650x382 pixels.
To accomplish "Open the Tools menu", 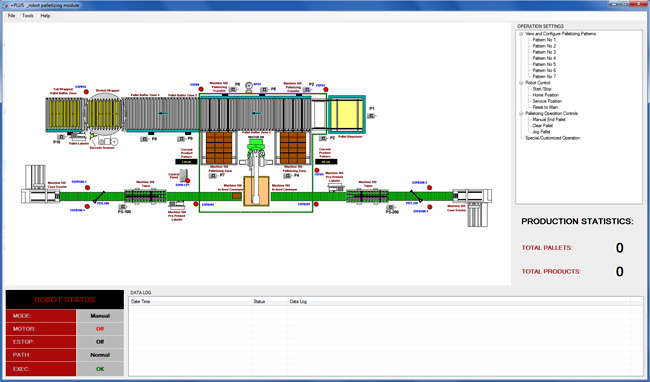I will 28,16.
